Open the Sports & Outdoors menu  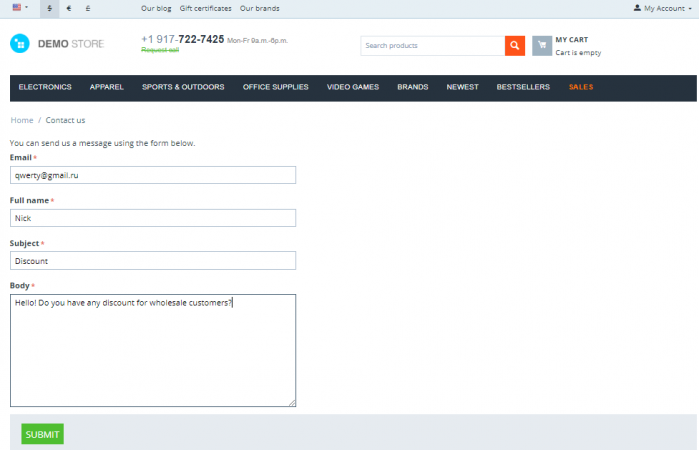click(x=183, y=87)
